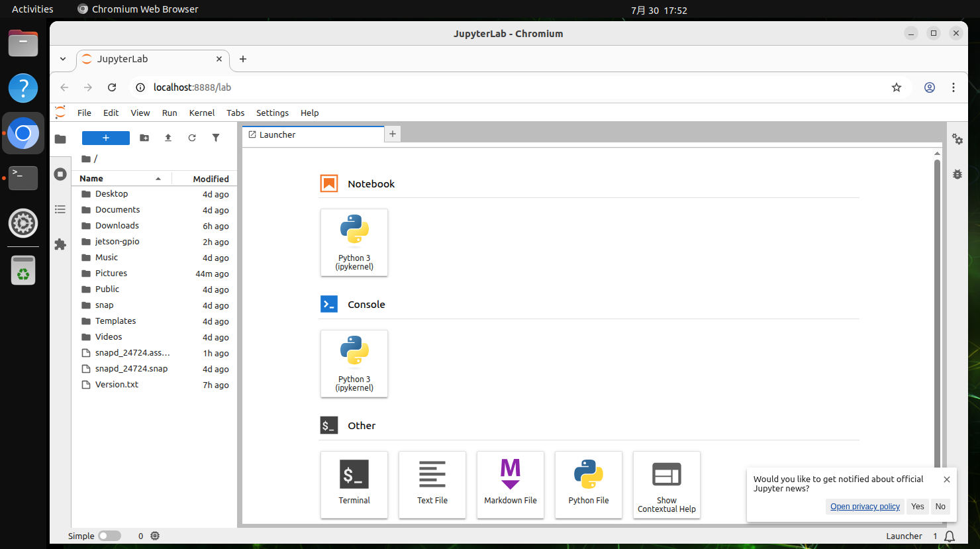Select the JupyterLab browser tab
Screen dimensions: 980x549
tap(153, 59)
